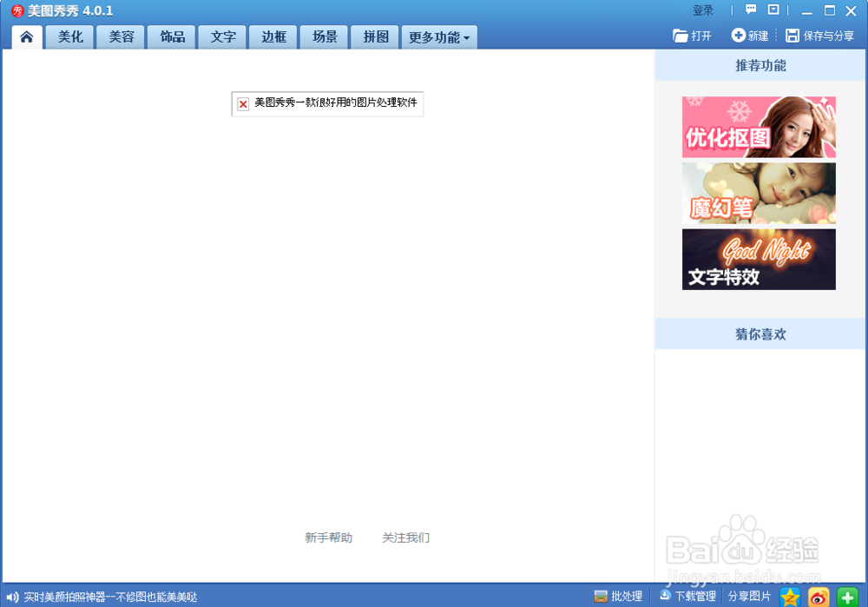Image resolution: width=868 pixels, height=607 pixels.
Task: Click 美图秀秀一款很好用的图片处理软件 text
Action: click(x=335, y=102)
